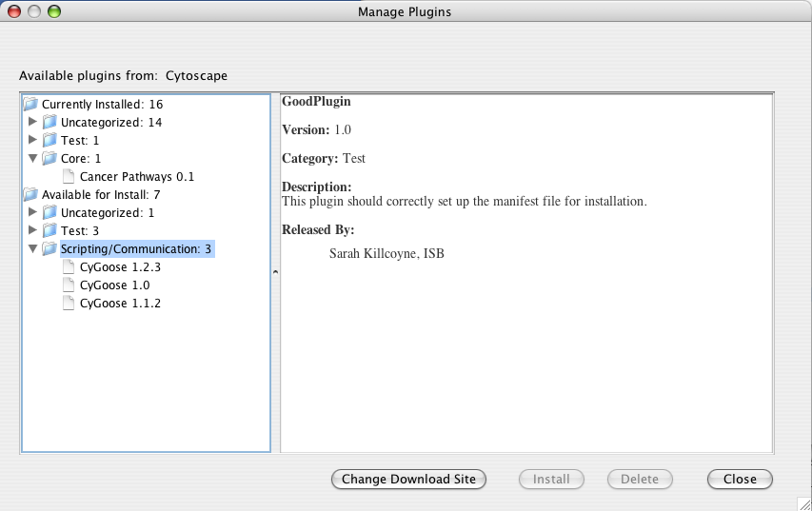812x511 pixels.
Task: Click the Currently Installed folder icon
Action: pos(30,104)
